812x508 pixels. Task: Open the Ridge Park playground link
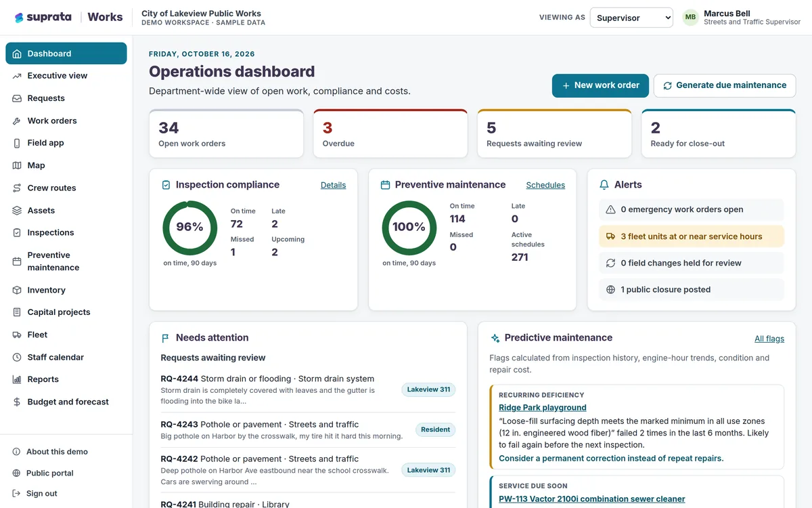click(543, 408)
